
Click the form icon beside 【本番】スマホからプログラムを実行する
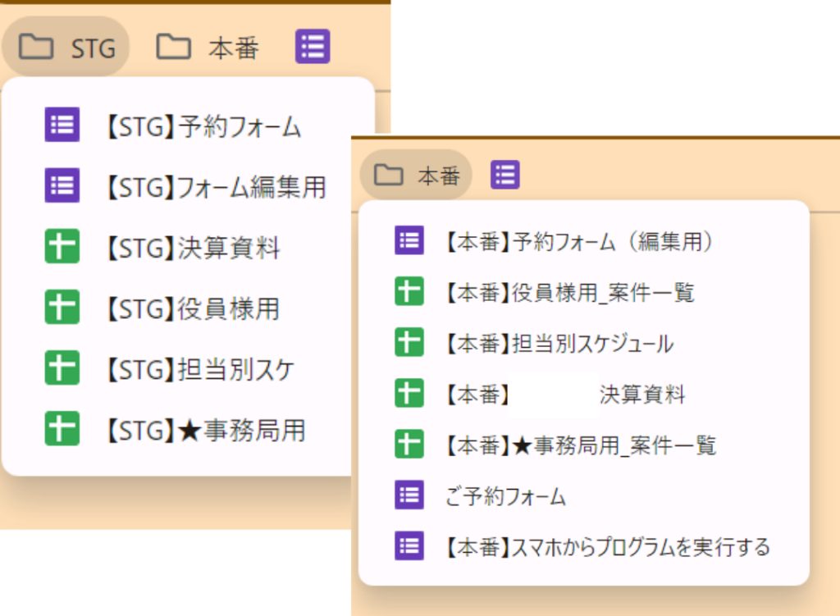pyautogui.click(x=409, y=546)
